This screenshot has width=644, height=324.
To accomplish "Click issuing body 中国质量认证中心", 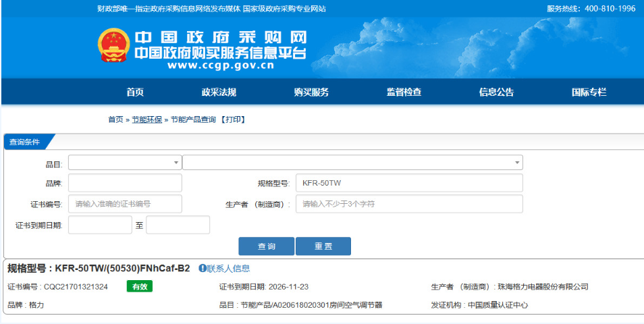I will click(498, 305).
